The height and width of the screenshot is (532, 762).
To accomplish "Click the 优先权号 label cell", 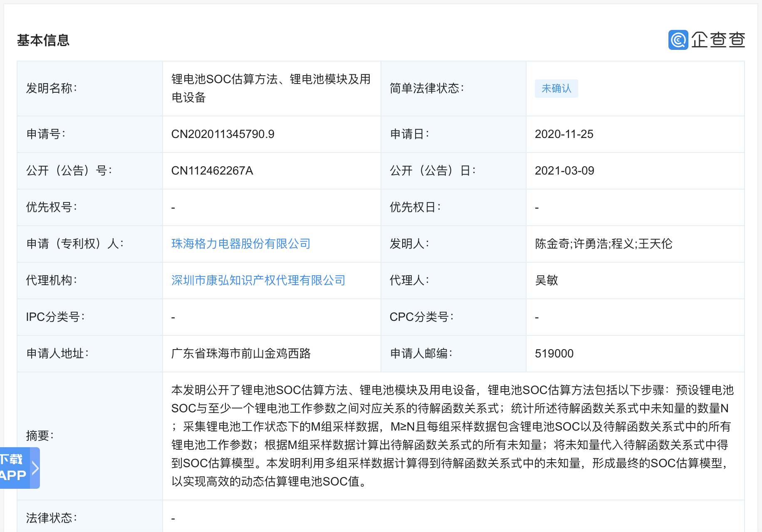I will pos(90,207).
